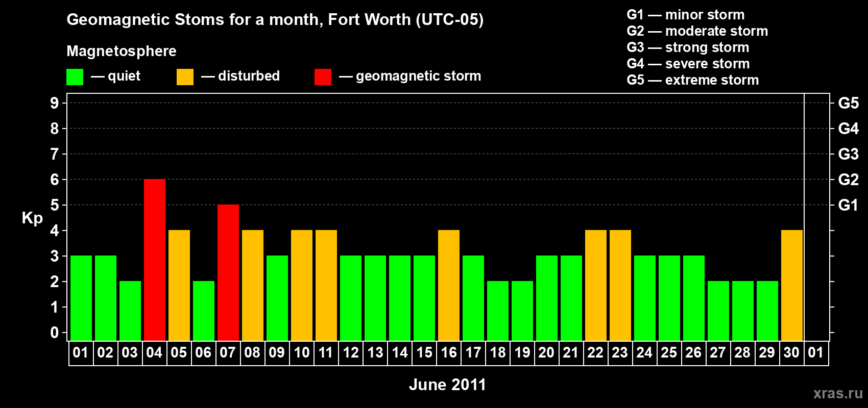The image size is (868, 408).
Task: Click the G2 label on right axis
Action: [x=849, y=180]
